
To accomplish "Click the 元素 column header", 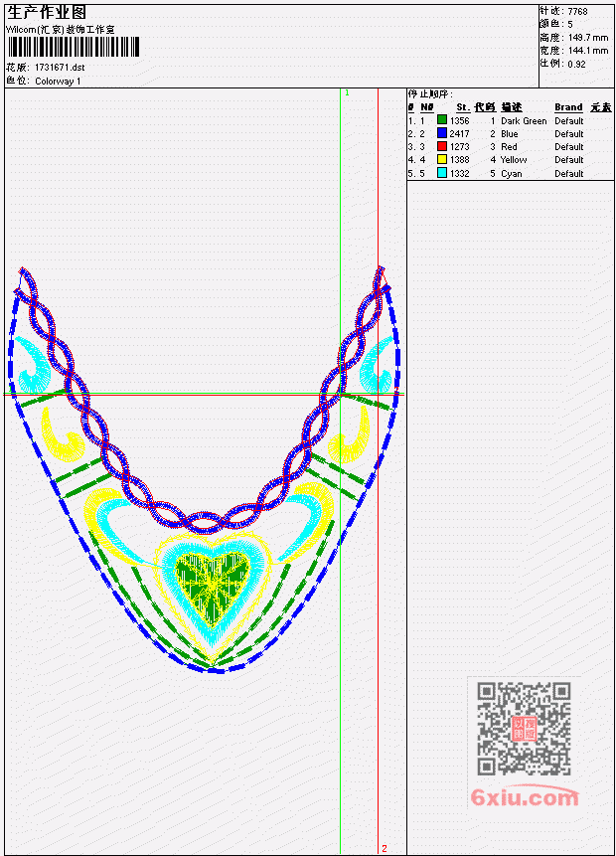I will click(601, 107).
